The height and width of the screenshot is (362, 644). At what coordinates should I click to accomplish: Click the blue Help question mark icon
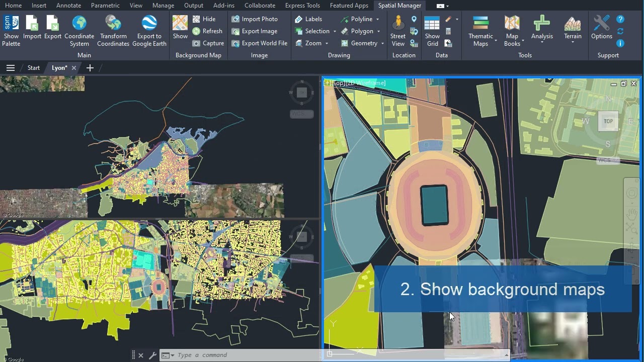[620, 19]
